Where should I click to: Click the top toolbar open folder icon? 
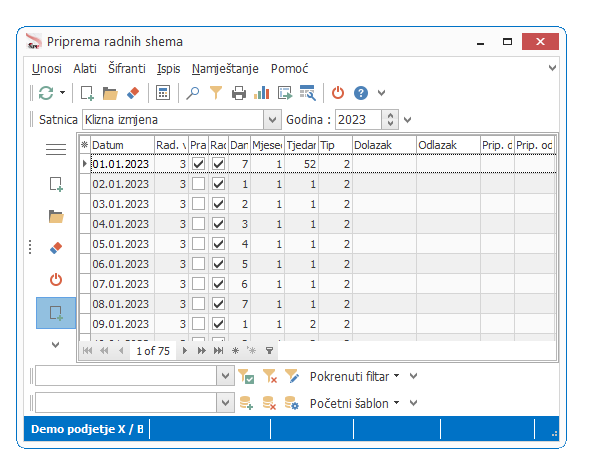(x=110, y=93)
